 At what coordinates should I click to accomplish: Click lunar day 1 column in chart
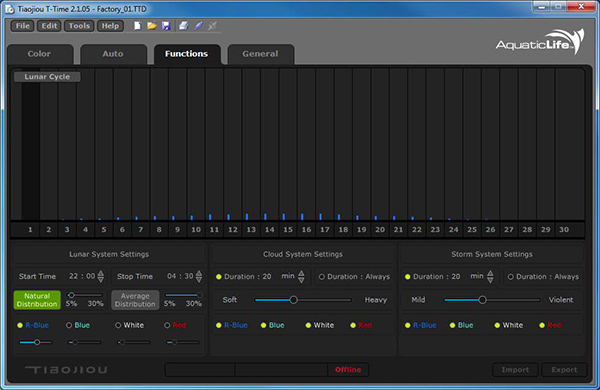click(30, 144)
